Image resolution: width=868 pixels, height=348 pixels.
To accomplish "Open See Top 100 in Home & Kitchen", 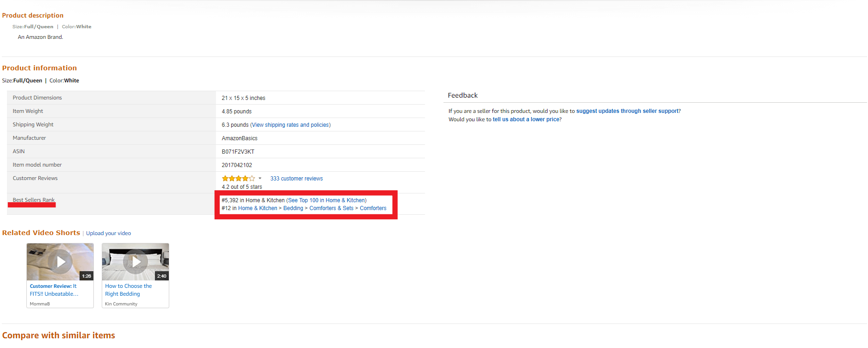I will [326, 200].
